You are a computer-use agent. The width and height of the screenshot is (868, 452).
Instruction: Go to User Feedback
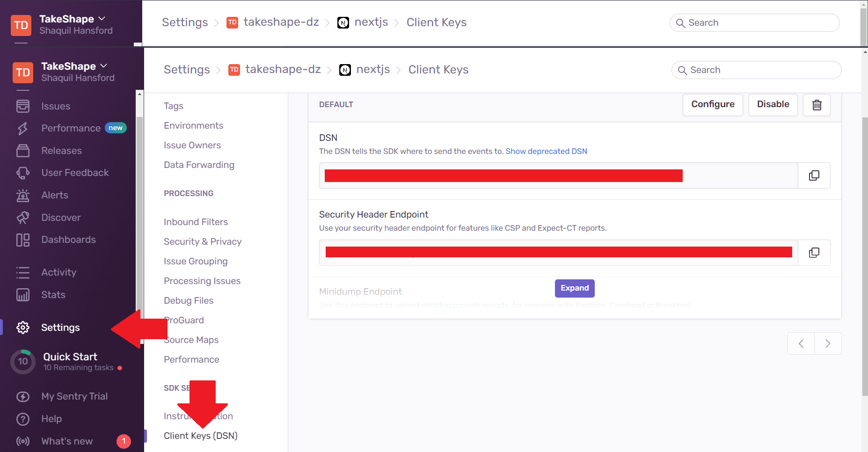click(x=75, y=173)
